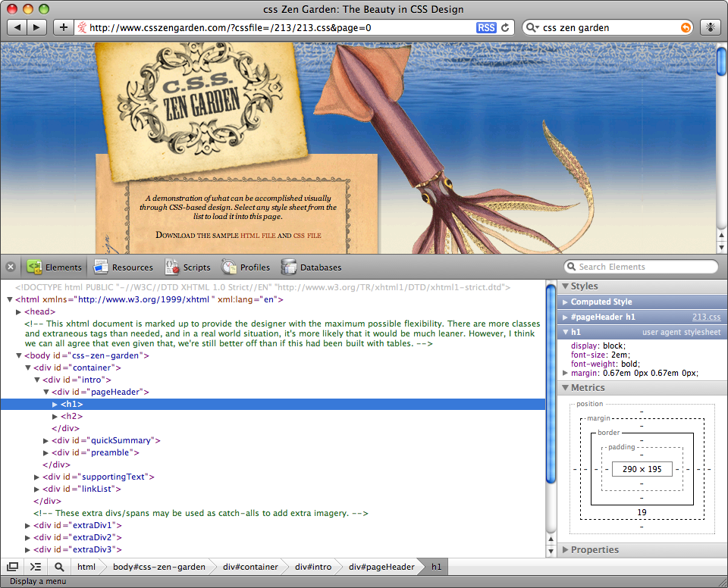Toggle the console drawer icon
The width and height of the screenshot is (728, 588).
point(36,567)
